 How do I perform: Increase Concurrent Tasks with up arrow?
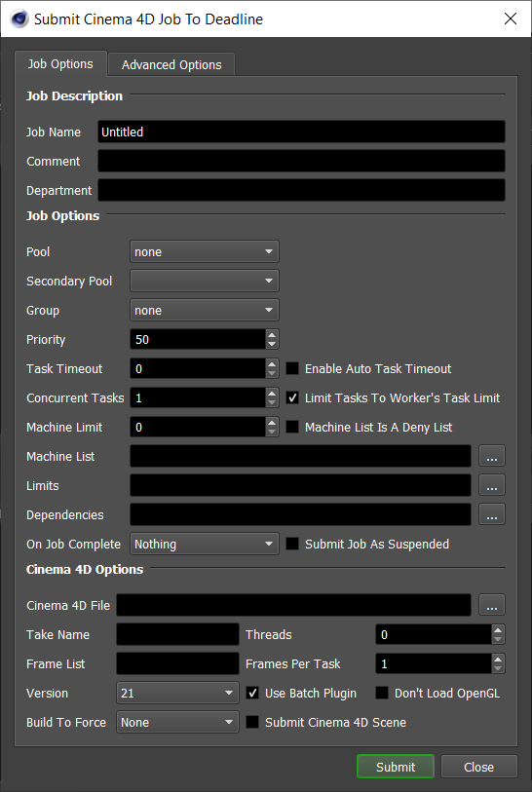pos(272,394)
